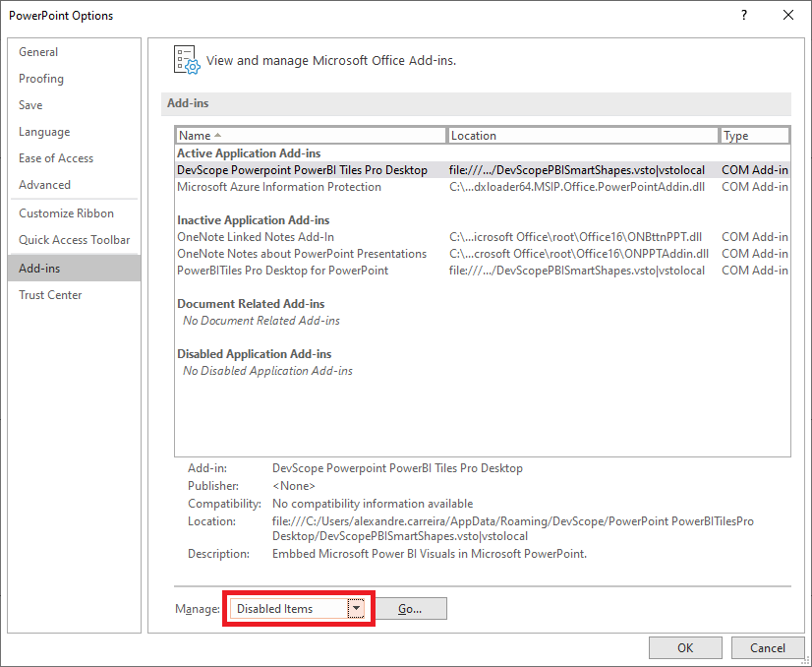The height and width of the screenshot is (667, 812).
Task: Select PowerBITiles Pro Desktop for PowerPoint
Action: [x=282, y=271]
